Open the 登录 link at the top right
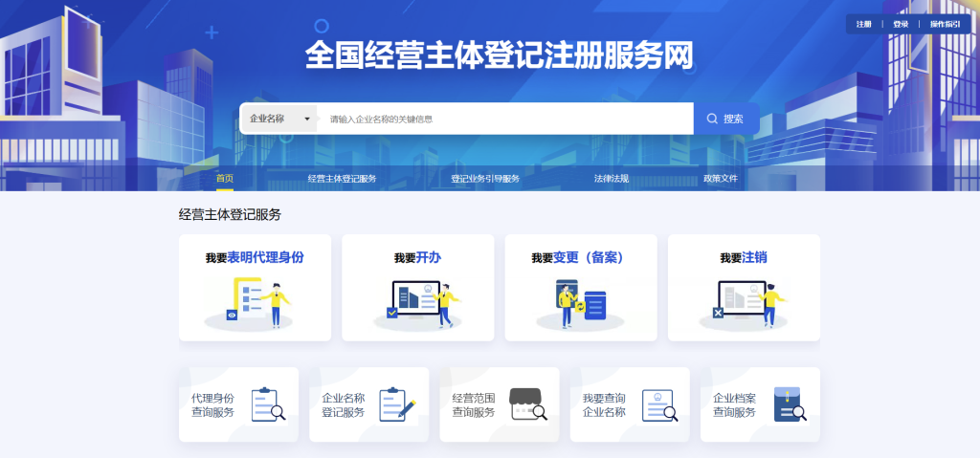The height and width of the screenshot is (458, 980). [x=901, y=24]
